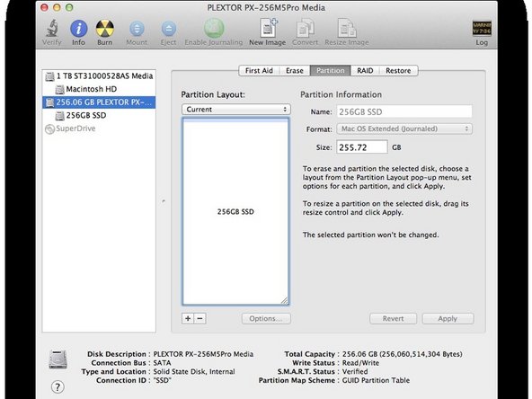Click the Options... button

coord(266,319)
